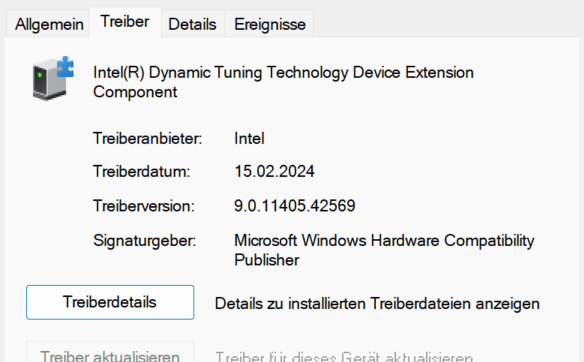Screen dimensions: 584x362
Task: Click the Treiber aktualisieren button
Action: [110, 352]
